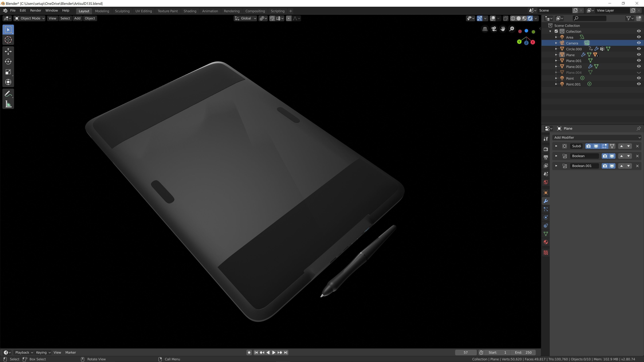Choose the Move tool

8,51
